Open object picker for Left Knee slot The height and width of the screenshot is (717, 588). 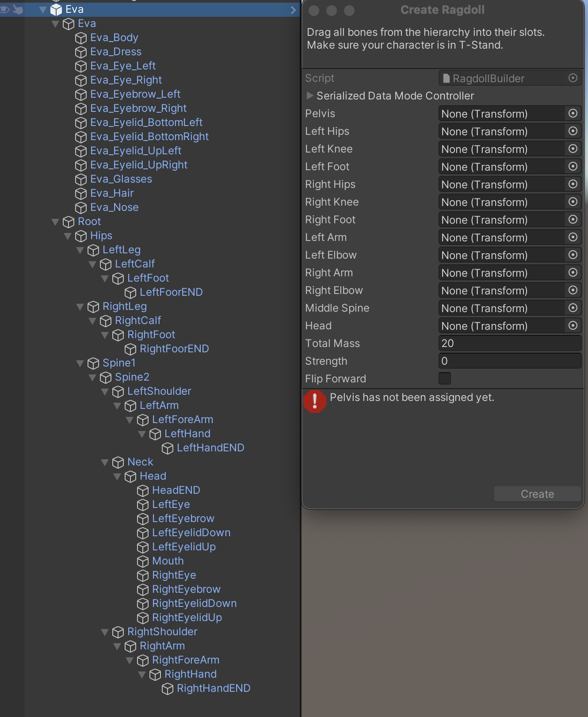pyautogui.click(x=573, y=149)
